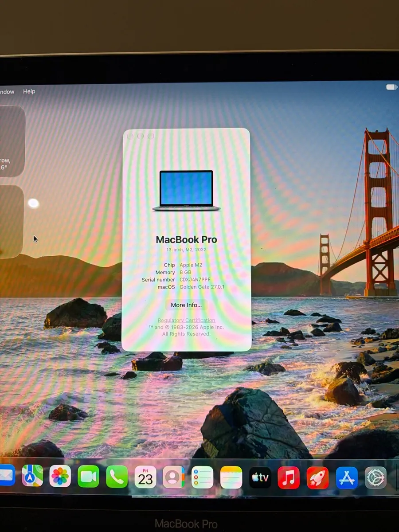Click the Chip value Apple M2
This screenshot has width=399, height=532.
coord(191,265)
